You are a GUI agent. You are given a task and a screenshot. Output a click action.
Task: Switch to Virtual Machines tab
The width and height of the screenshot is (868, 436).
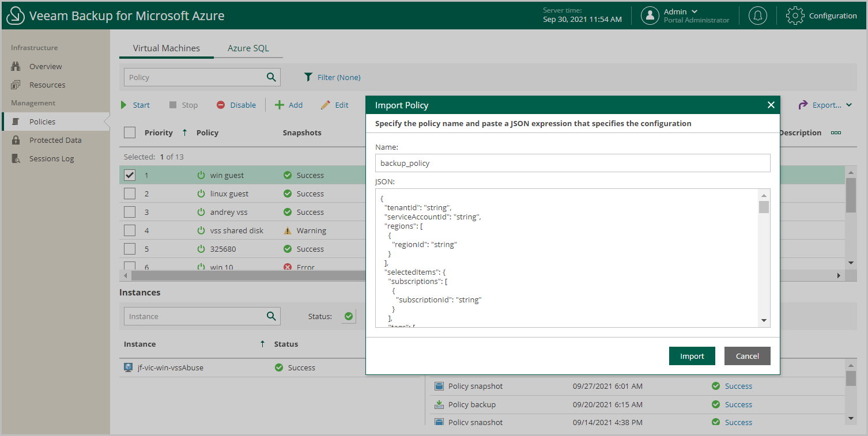167,48
